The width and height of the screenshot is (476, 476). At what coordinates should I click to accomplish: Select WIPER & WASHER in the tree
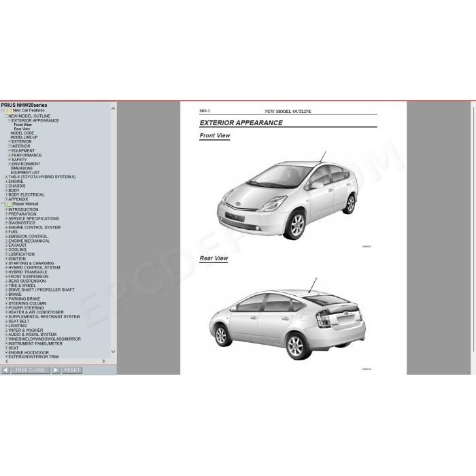(26, 330)
